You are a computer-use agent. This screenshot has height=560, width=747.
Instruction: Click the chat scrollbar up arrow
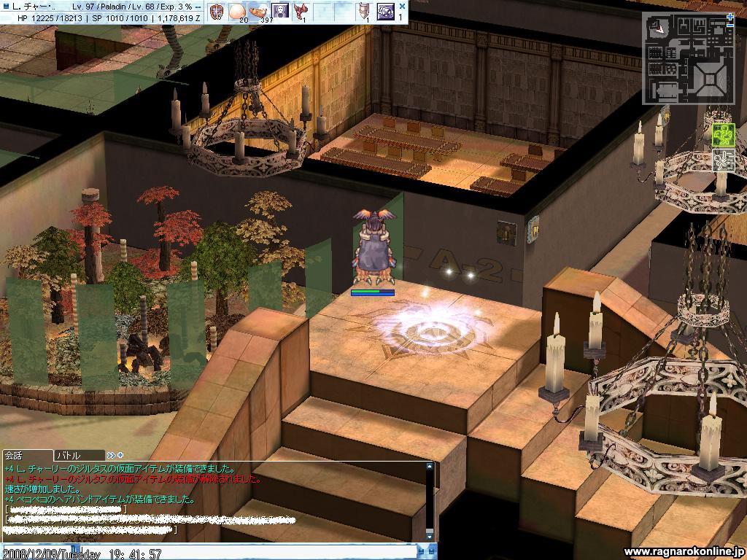pos(430,467)
